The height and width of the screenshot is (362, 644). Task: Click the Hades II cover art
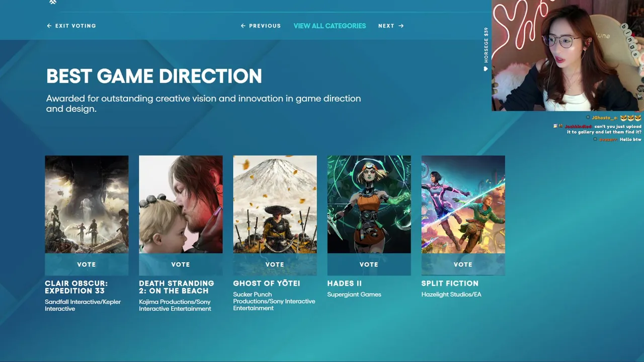(x=369, y=204)
